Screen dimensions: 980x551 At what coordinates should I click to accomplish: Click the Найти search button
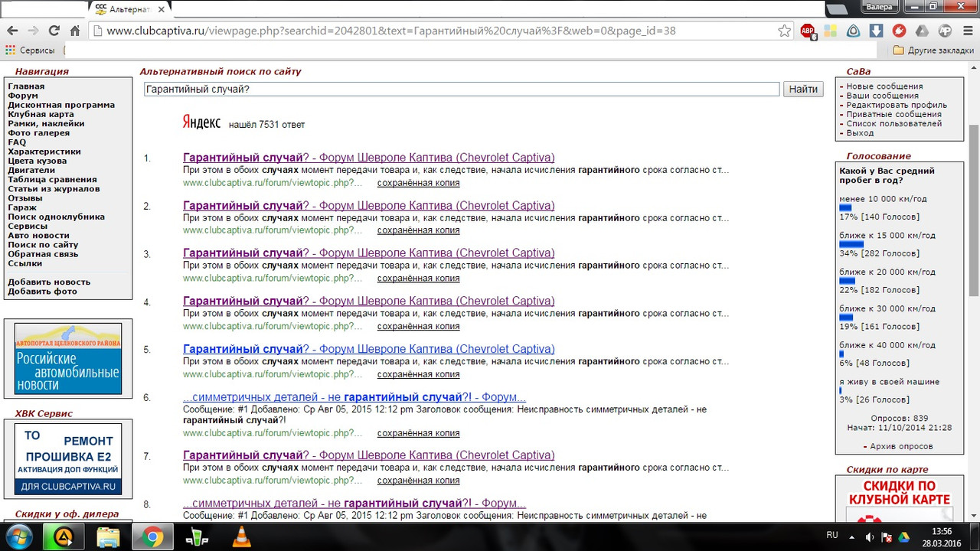tap(803, 90)
